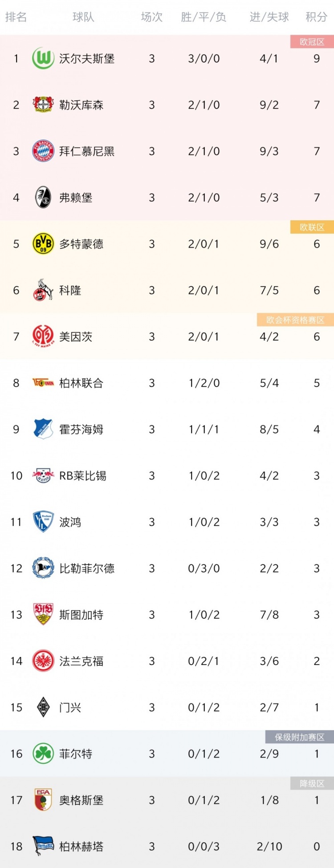Image resolution: width=334 pixels, height=868 pixels.
Task: Click the 欧冠区 zone label
Action: (x=312, y=42)
